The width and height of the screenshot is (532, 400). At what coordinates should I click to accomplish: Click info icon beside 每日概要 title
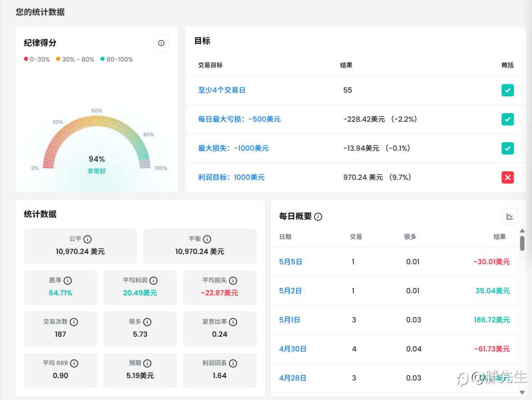(318, 217)
